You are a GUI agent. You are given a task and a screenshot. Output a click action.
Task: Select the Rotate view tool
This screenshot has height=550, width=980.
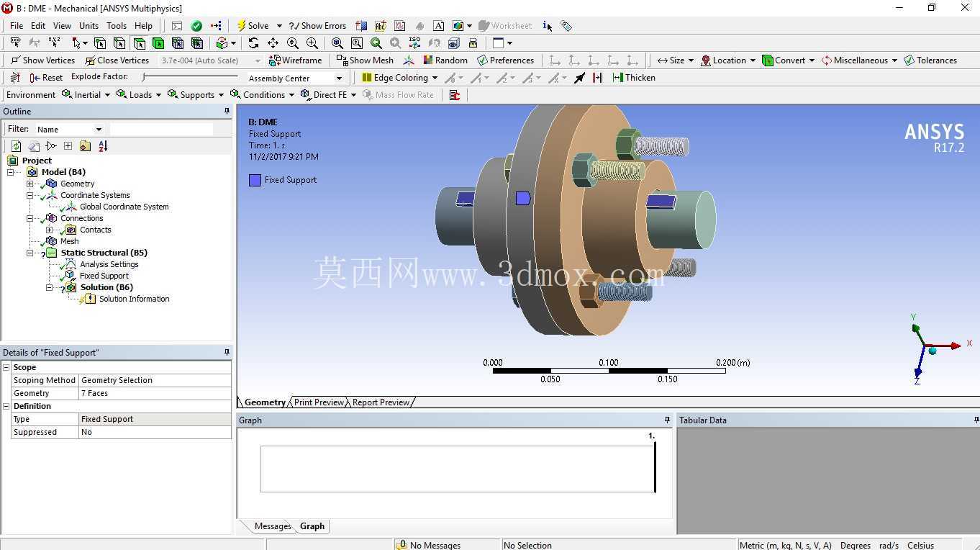[253, 43]
